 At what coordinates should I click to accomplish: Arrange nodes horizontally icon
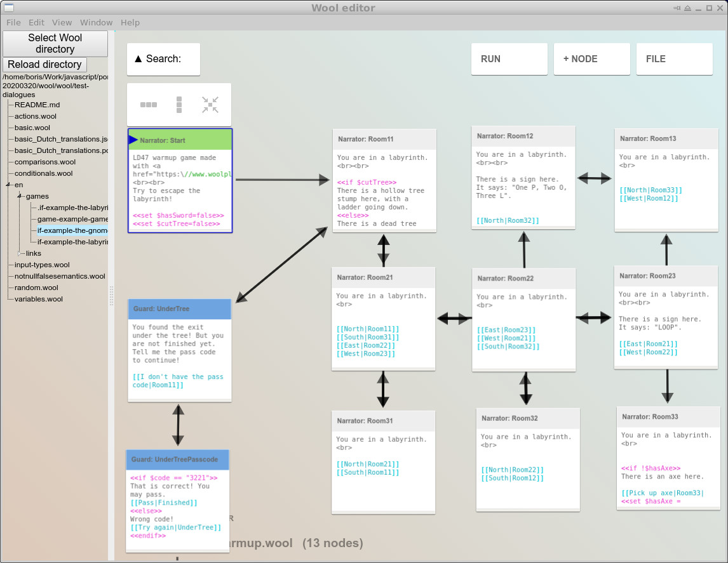(x=149, y=105)
